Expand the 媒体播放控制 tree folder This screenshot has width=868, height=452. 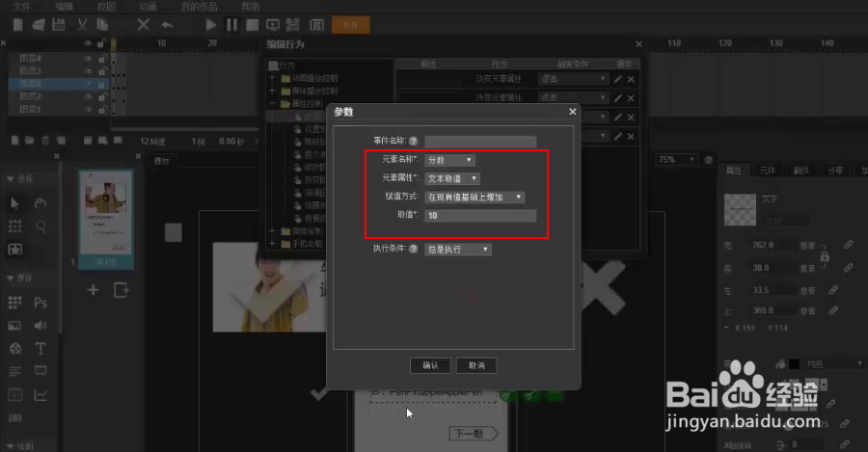click(272, 91)
